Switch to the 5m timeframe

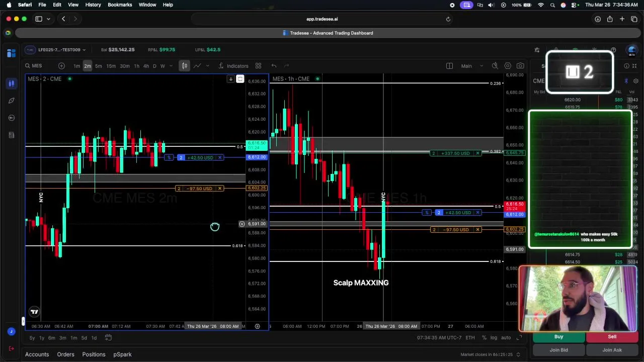99,66
